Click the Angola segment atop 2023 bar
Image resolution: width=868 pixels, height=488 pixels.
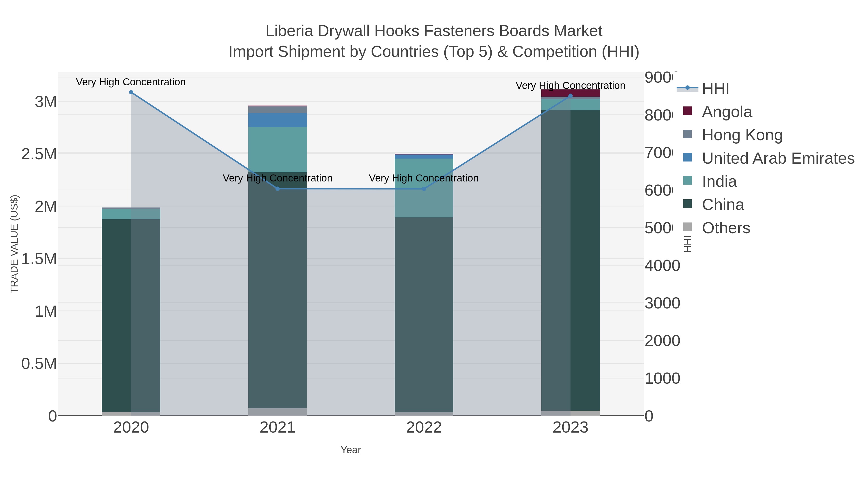(570, 93)
